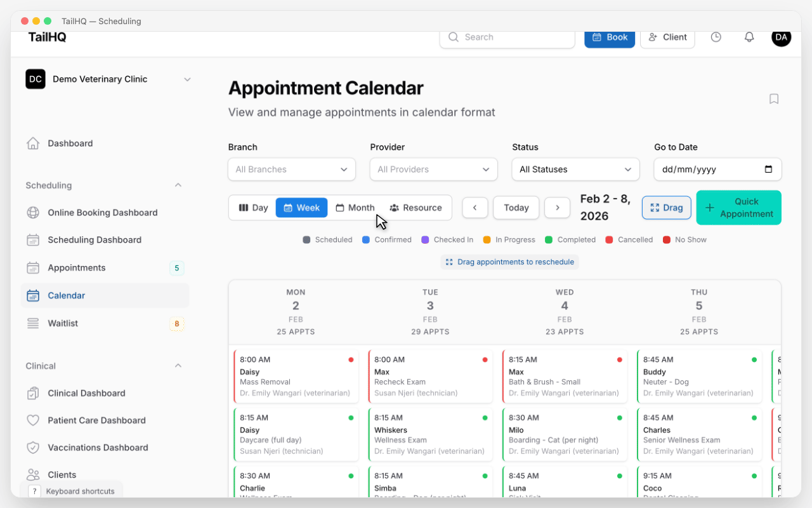The width and height of the screenshot is (812, 508).
Task: Open the Clinical Dashboard menu item
Action: coord(84,393)
